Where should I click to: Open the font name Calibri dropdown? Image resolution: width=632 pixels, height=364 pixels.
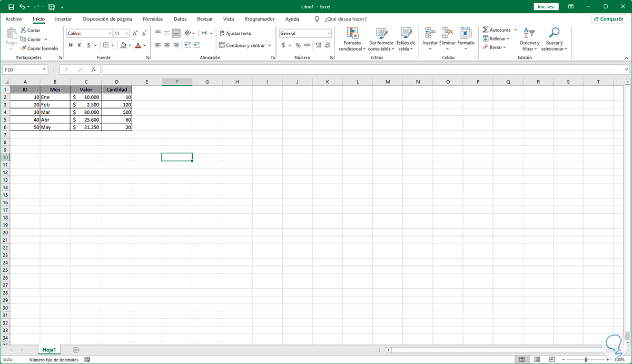point(109,33)
